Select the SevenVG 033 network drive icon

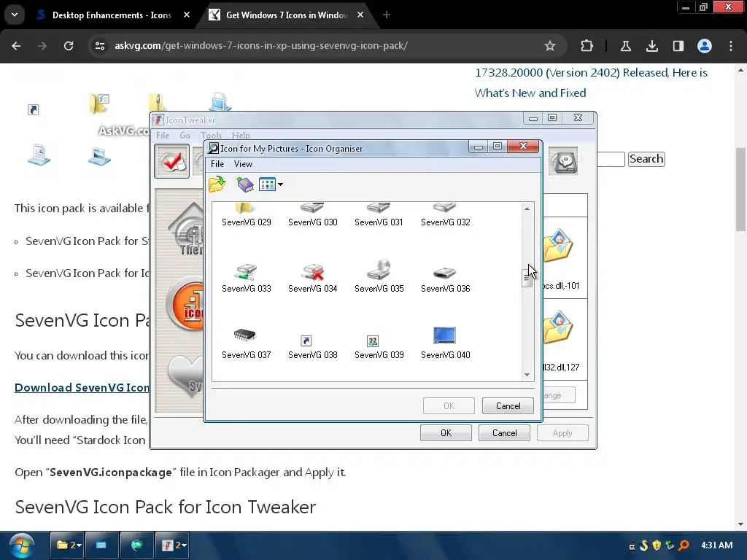pos(246,271)
